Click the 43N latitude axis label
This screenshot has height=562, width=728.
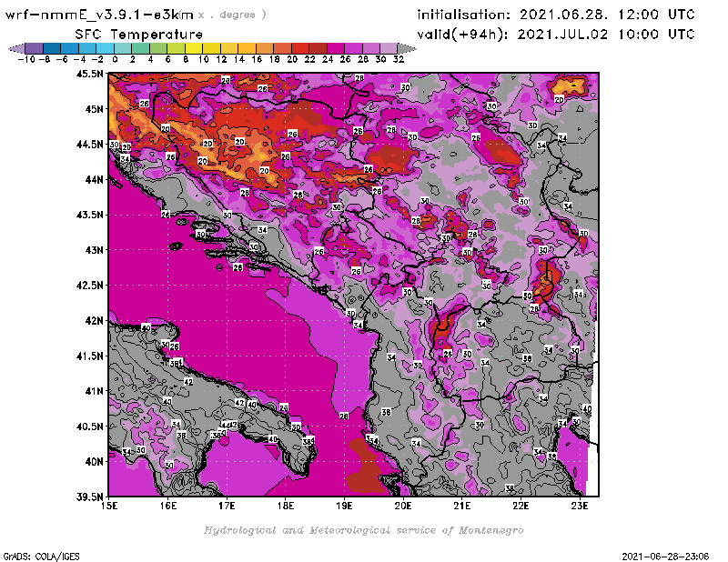coord(94,250)
